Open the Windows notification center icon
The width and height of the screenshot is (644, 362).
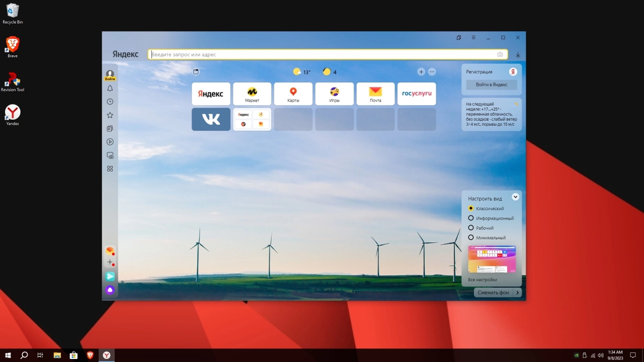pyautogui.click(x=633, y=355)
